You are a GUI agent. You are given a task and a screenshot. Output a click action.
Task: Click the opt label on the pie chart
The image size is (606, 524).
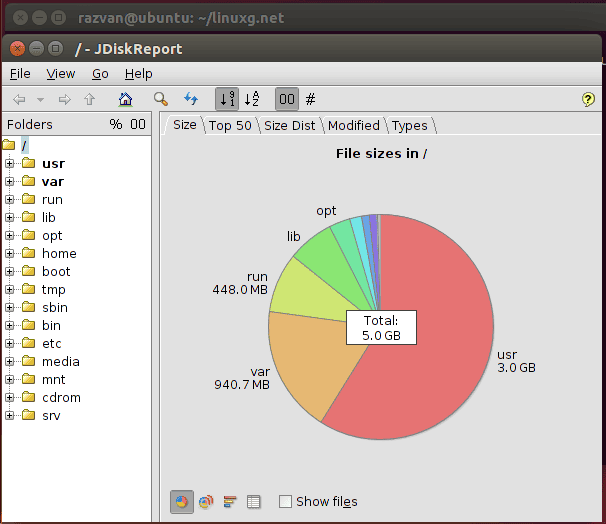326,211
